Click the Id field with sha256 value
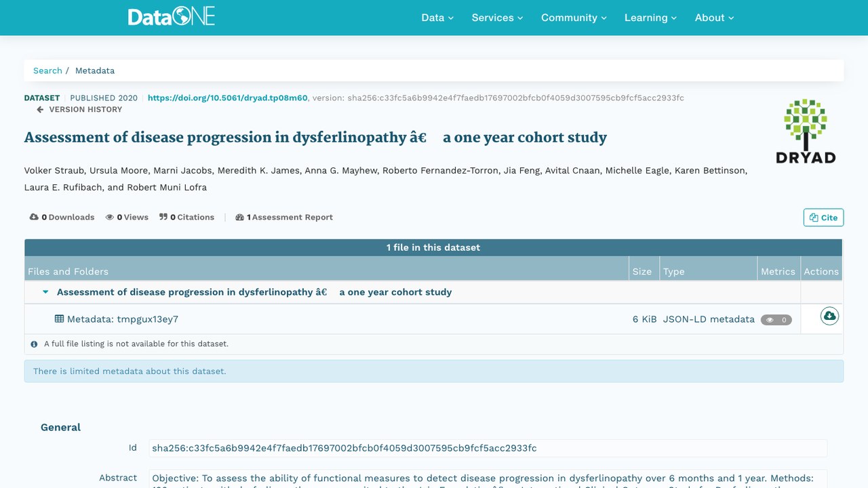Viewport: 868px width, 488px height. coord(488,448)
